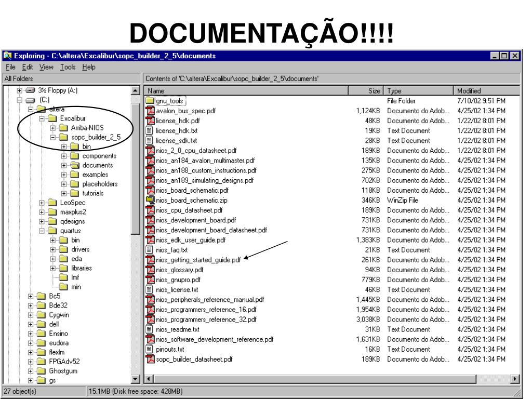
Task: Expand the maxplus2 folder node
Action: pyautogui.click(x=43, y=212)
